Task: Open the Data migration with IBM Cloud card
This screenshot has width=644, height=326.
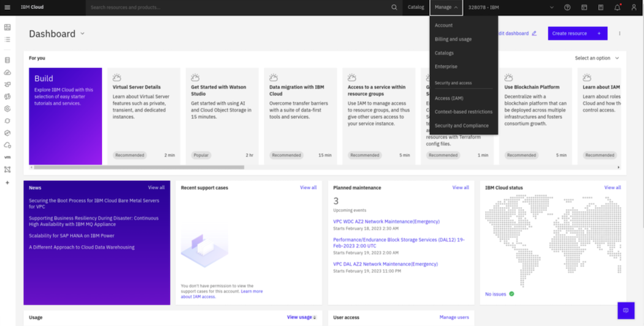Action: pyautogui.click(x=301, y=116)
